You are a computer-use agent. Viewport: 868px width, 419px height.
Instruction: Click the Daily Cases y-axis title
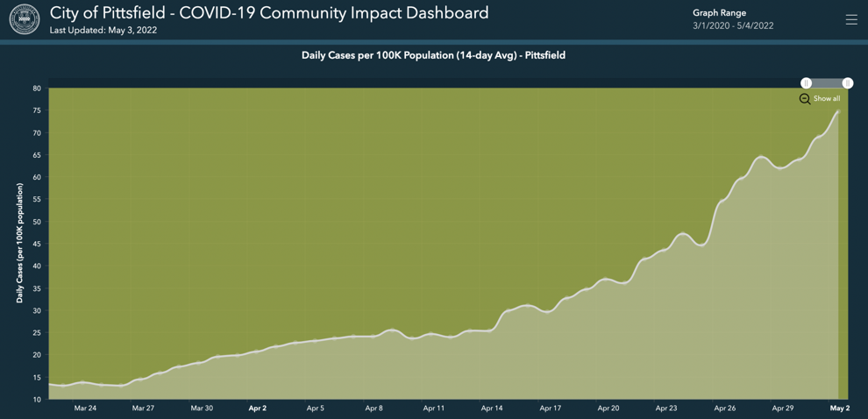[19, 244]
